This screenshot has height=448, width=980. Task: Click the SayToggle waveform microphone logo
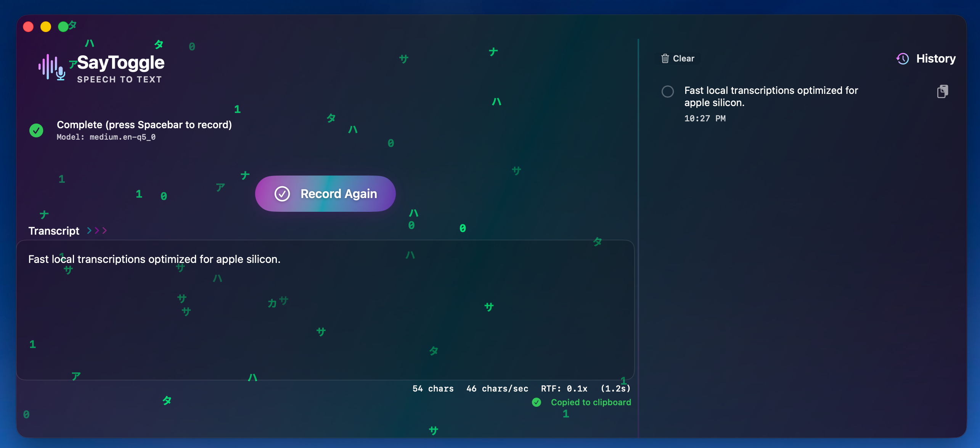51,68
